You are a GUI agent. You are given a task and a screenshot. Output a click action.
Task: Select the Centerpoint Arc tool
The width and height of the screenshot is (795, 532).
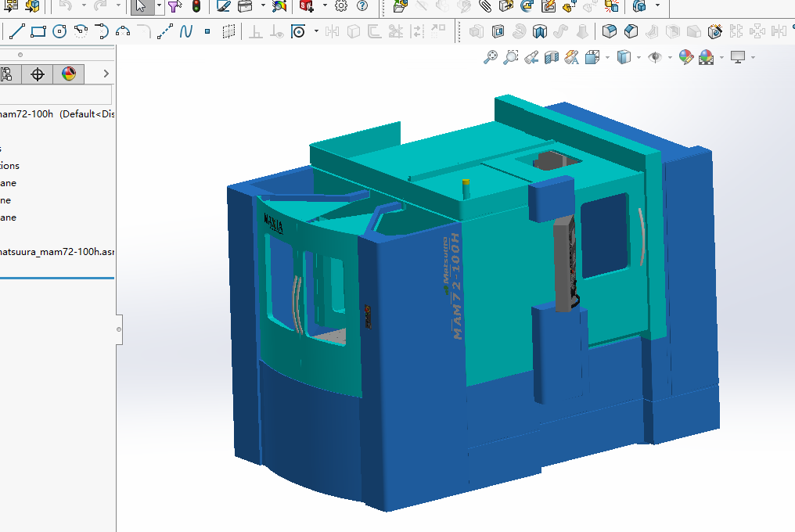point(81,32)
